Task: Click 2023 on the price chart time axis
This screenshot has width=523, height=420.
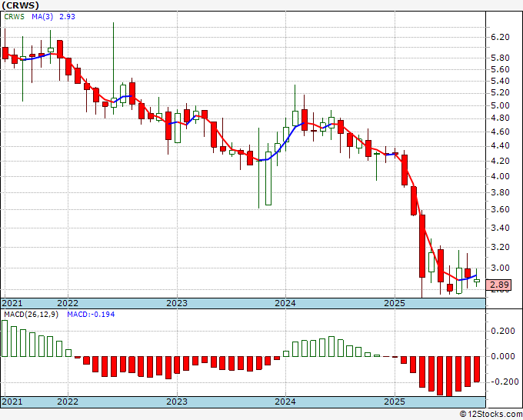Action: [x=177, y=303]
